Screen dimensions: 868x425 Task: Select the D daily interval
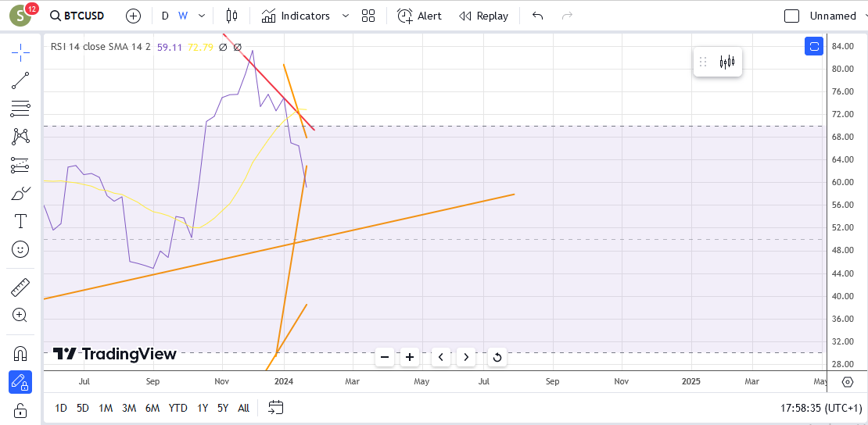pyautogui.click(x=165, y=16)
